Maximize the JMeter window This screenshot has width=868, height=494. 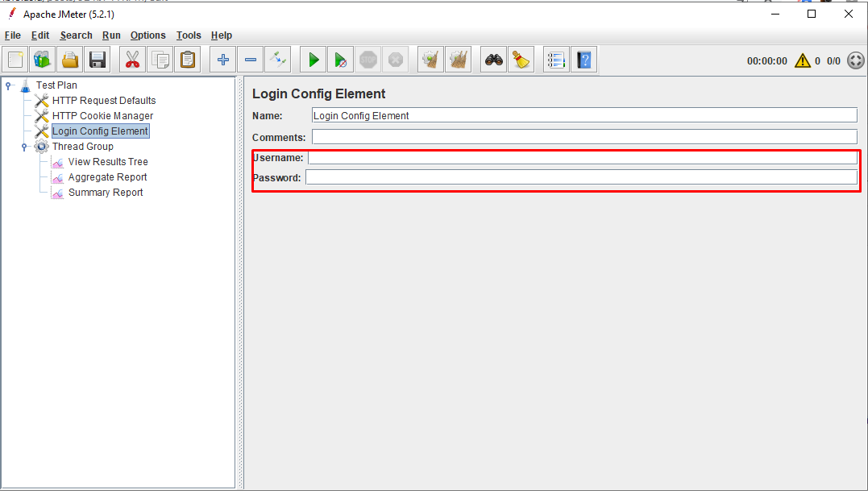tap(812, 14)
